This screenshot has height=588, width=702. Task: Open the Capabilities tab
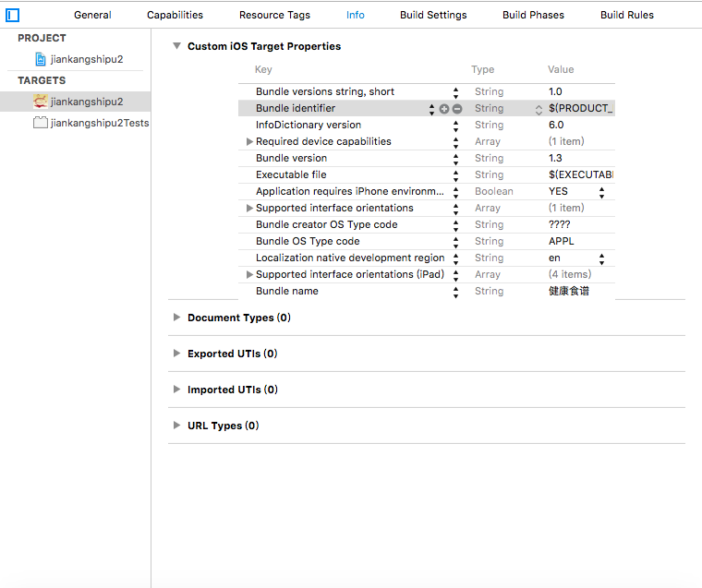175,15
